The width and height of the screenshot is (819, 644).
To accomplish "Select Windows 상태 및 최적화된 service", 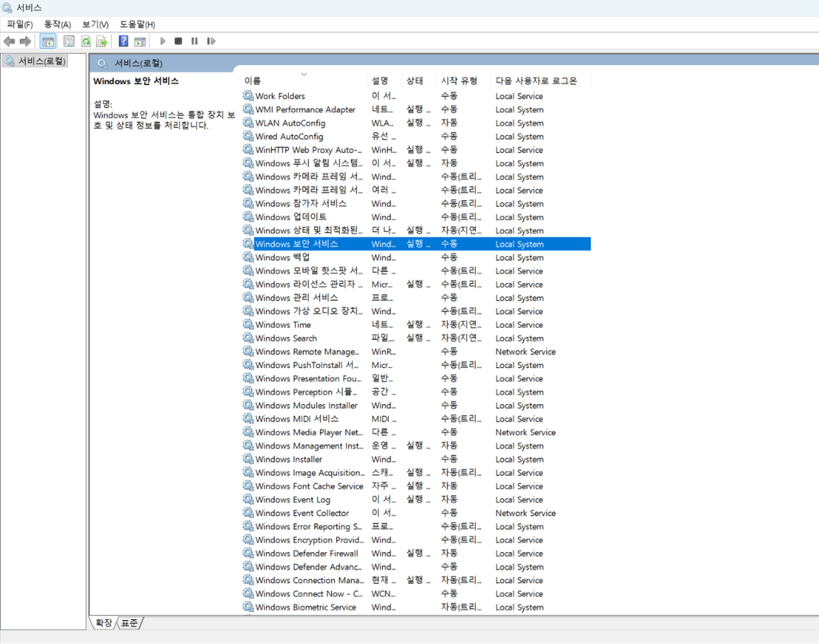I will click(x=416, y=230).
